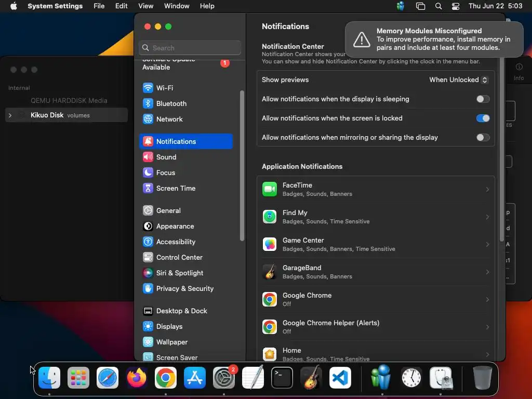Open Siri & Spotlight settings
The height and width of the screenshot is (399, 532).
[185, 273]
